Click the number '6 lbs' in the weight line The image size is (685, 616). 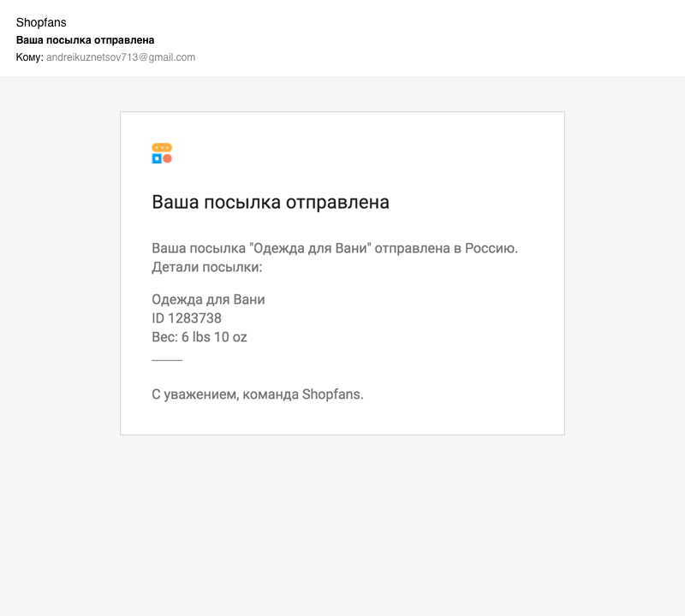(196, 337)
